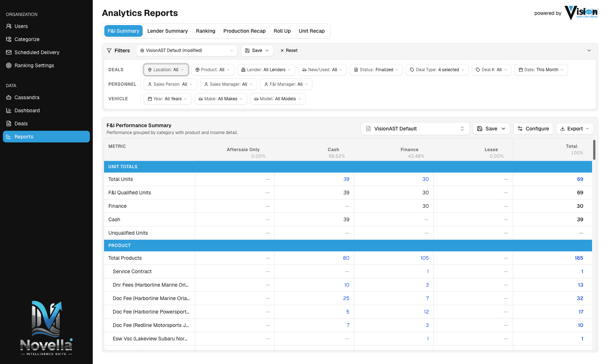Open the Ranking tab
This screenshot has height=364, width=611.
[x=205, y=31]
